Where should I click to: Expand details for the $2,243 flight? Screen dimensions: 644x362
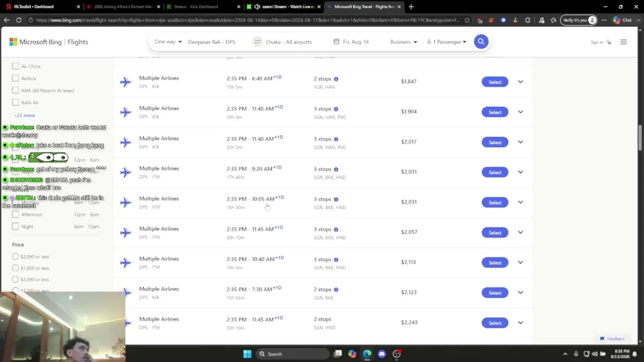pyautogui.click(x=520, y=323)
